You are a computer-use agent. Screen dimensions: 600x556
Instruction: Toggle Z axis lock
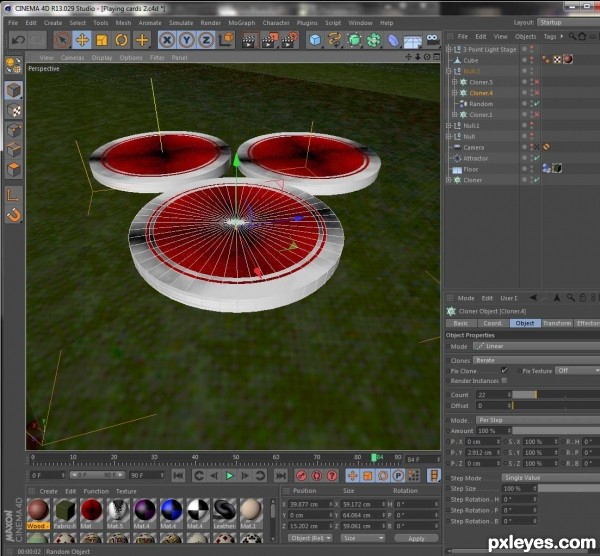tap(206, 40)
